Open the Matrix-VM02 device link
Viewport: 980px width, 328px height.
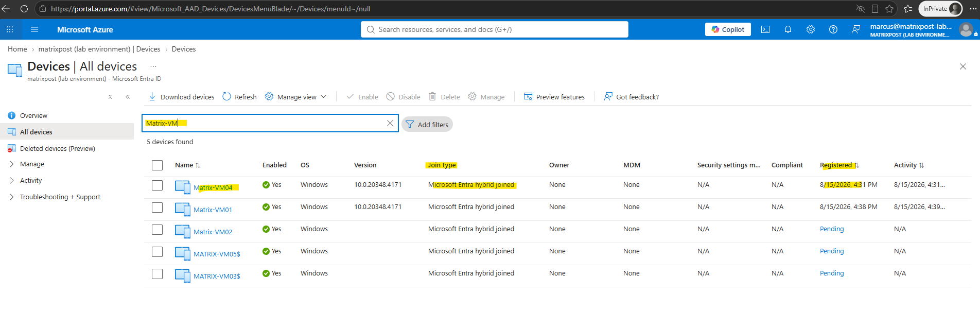pos(213,232)
